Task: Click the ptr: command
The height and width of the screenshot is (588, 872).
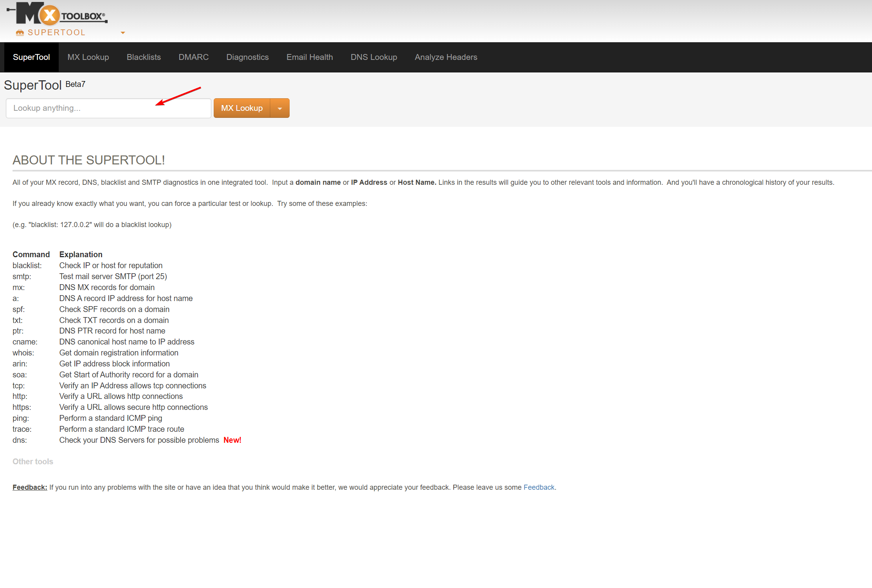Action: pos(18,331)
